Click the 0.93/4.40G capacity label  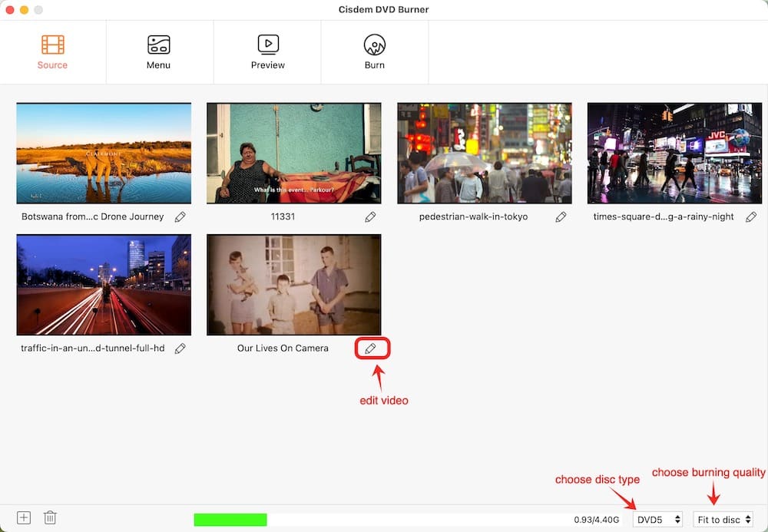pyautogui.click(x=596, y=519)
